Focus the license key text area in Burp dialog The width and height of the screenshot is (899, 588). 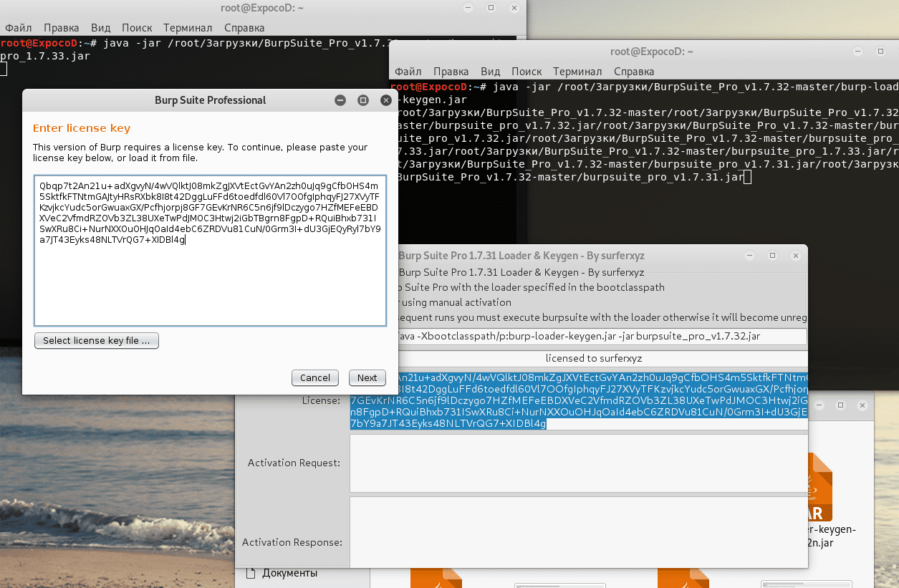[210, 286]
